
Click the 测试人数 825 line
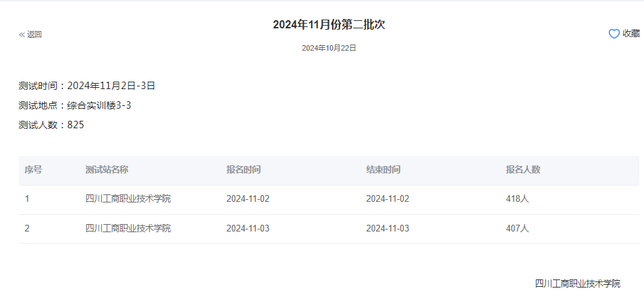click(x=51, y=125)
